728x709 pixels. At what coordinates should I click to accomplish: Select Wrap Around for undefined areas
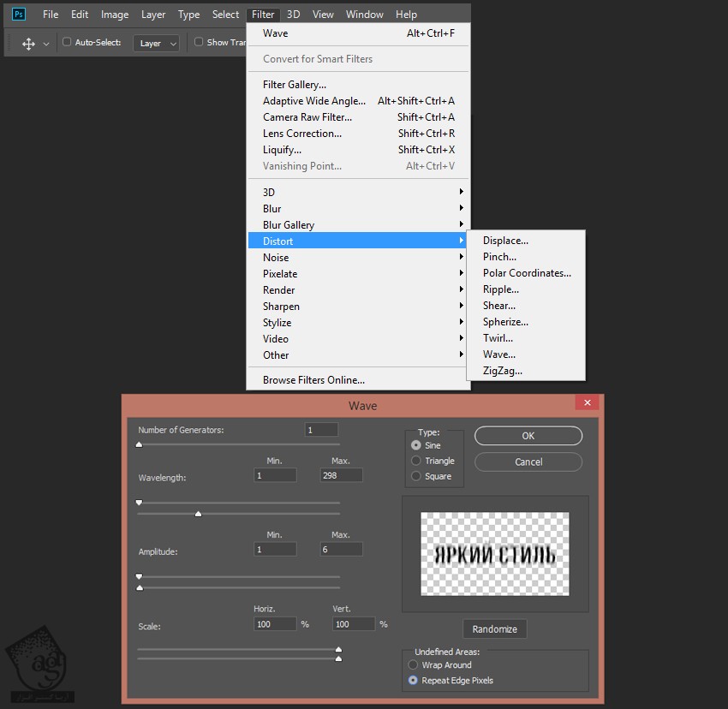414,664
